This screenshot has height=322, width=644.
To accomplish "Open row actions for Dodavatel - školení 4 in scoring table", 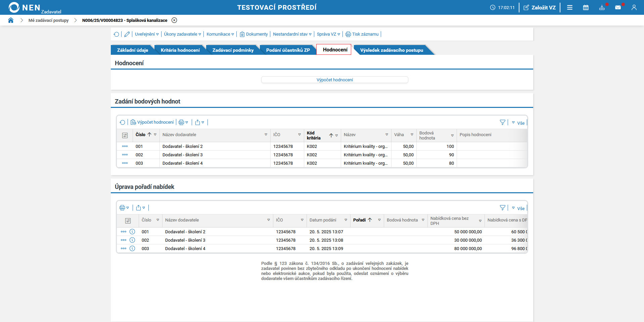I will pyautogui.click(x=125, y=163).
